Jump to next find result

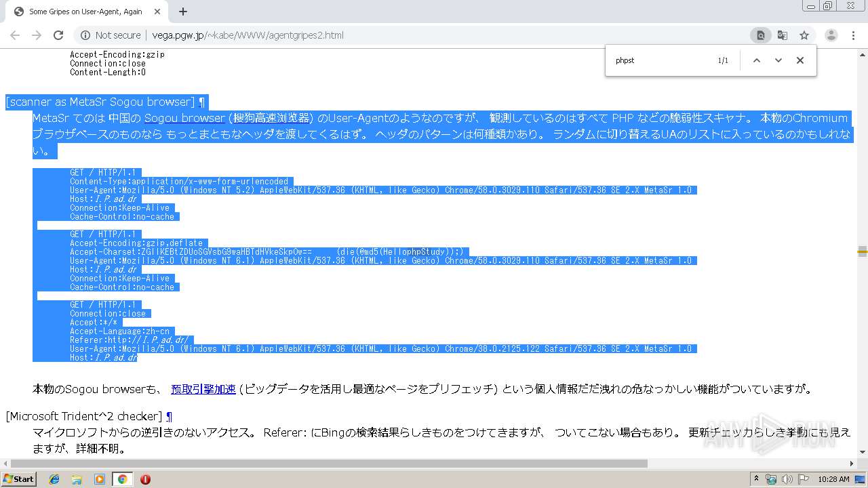coord(778,60)
